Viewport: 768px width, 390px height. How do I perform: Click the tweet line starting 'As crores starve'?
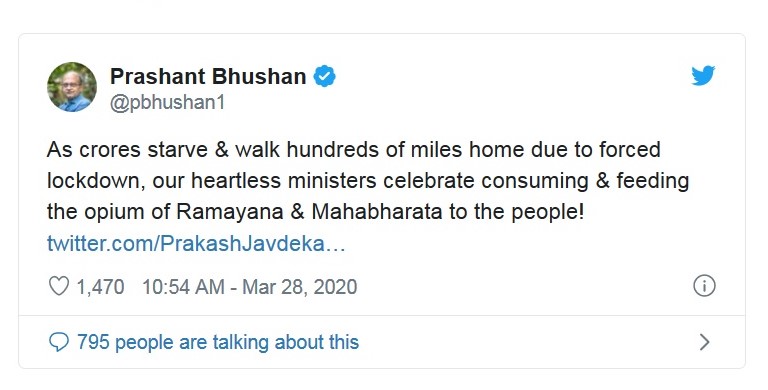click(354, 149)
